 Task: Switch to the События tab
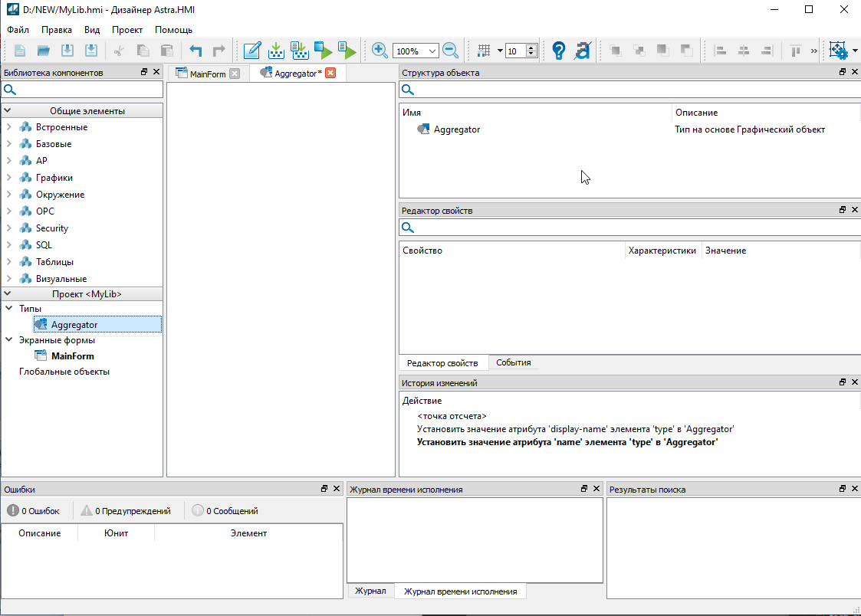click(513, 363)
